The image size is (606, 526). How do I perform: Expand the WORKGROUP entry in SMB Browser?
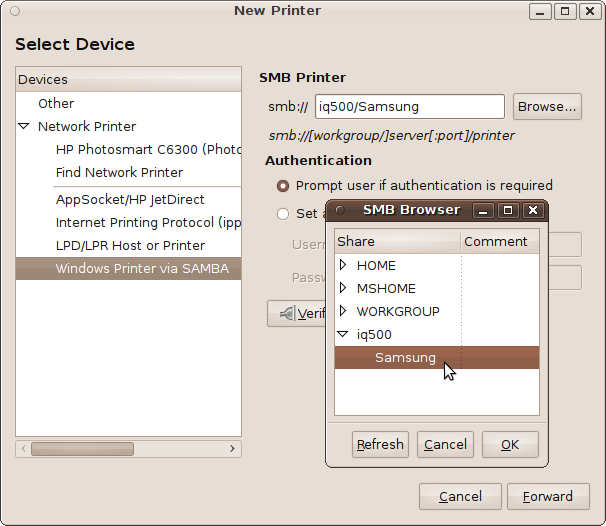coord(342,311)
